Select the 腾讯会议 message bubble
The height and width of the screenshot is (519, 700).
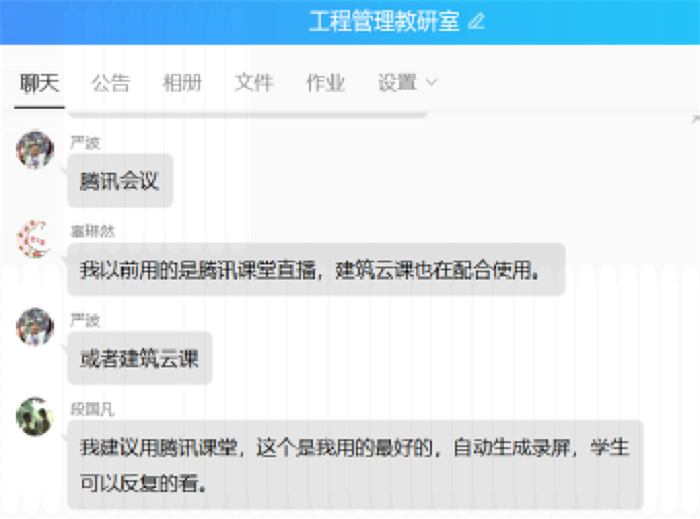click(120, 181)
